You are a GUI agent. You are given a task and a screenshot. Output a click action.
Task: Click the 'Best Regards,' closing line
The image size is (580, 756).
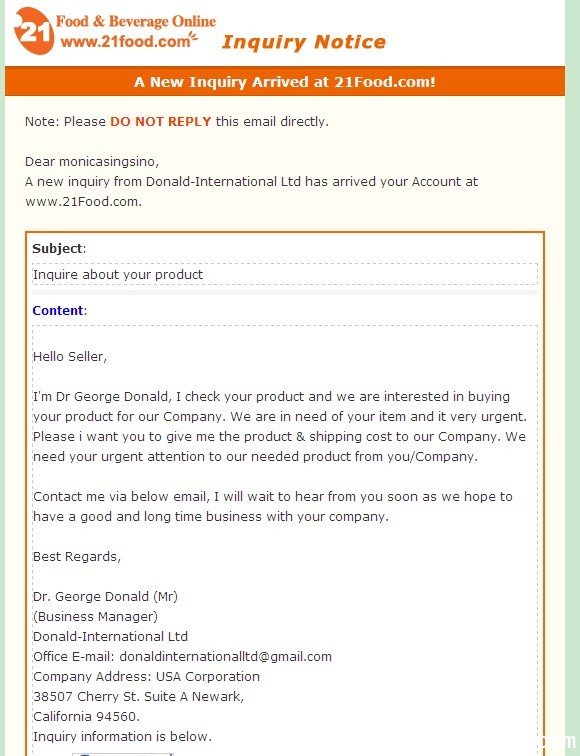pyautogui.click(x=77, y=557)
